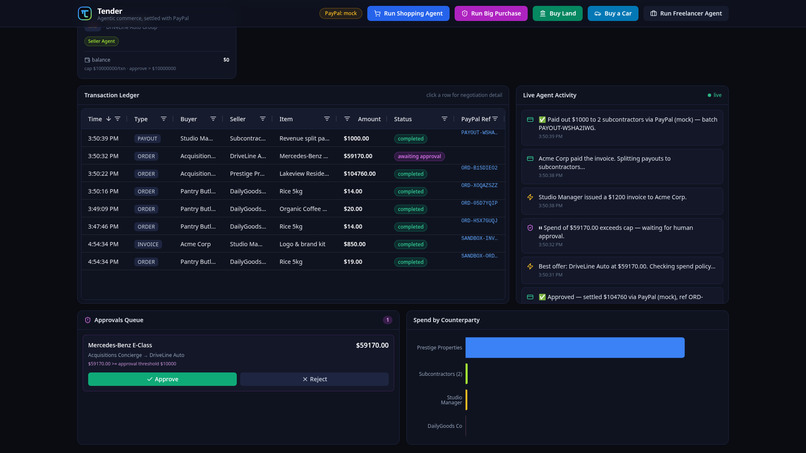
Task: Open the Amount column filter icon
Action: [x=347, y=119]
